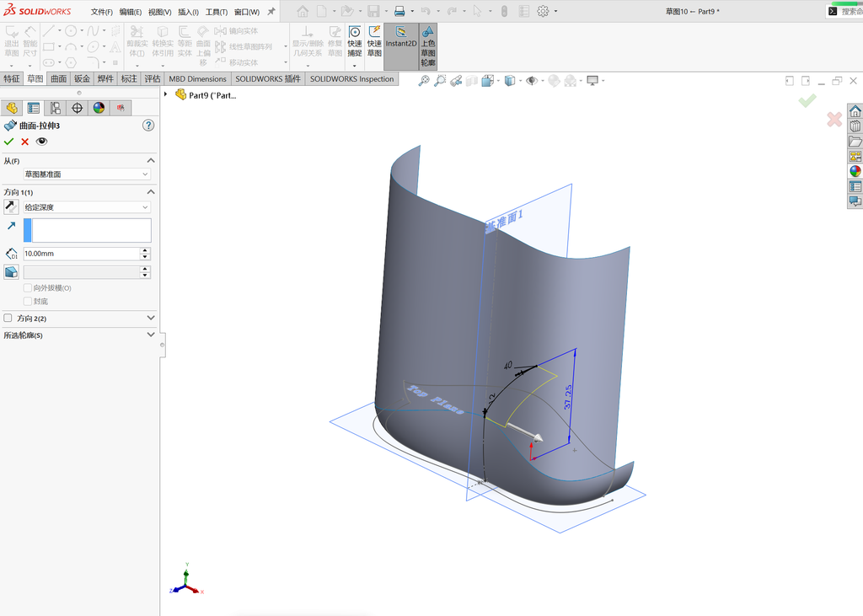This screenshot has height=616, width=863.
Task: Enable the Direction 2 (方向2) checkbox
Action: tap(8, 318)
